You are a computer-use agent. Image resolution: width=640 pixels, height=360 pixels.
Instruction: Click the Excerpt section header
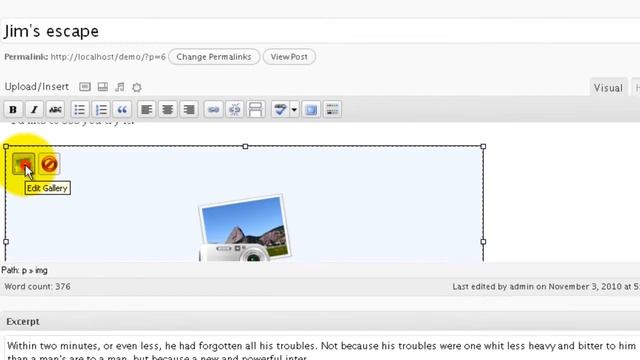[x=320, y=321]
